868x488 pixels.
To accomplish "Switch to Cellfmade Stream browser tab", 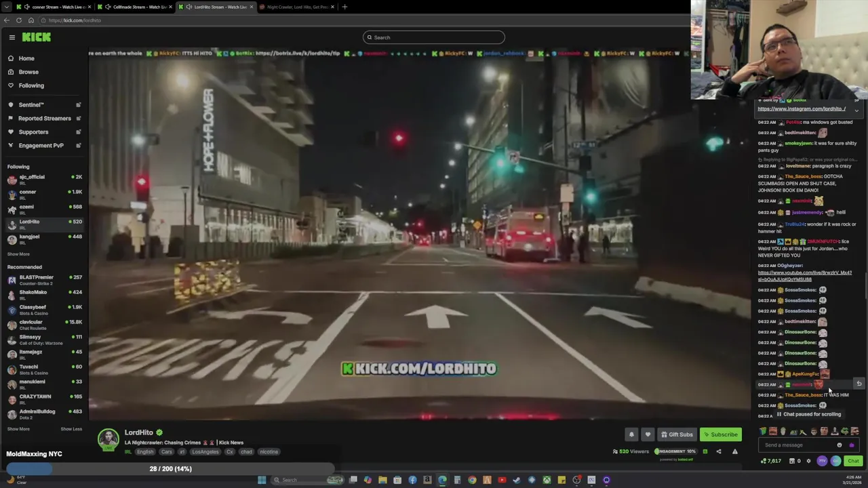I will (x=134, y=7).
